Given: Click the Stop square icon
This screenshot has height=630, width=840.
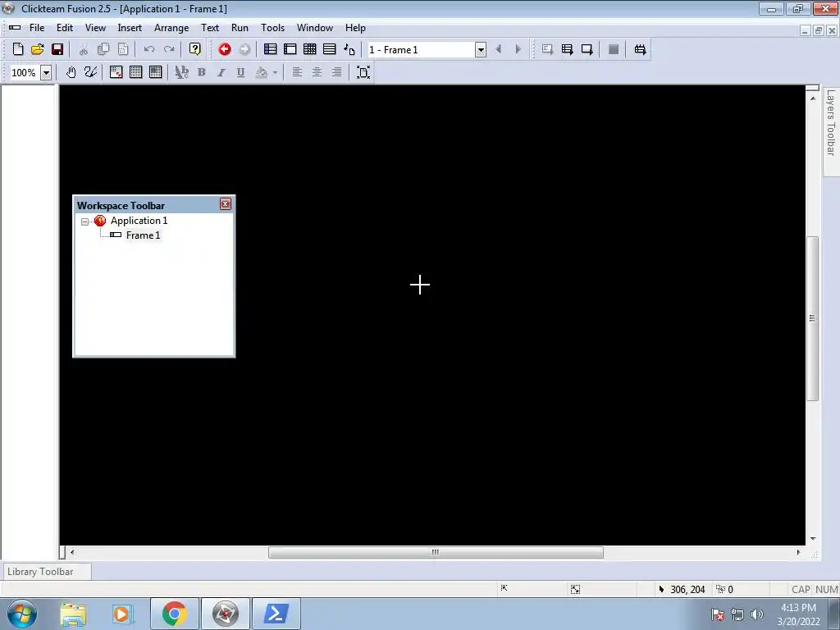Looking at the screenshot, I should tap(614, 49).
